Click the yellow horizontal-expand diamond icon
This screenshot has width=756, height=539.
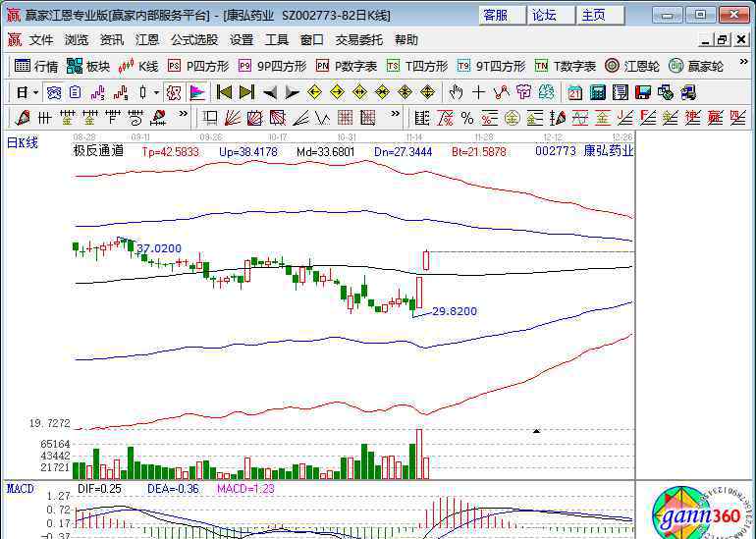359,92
